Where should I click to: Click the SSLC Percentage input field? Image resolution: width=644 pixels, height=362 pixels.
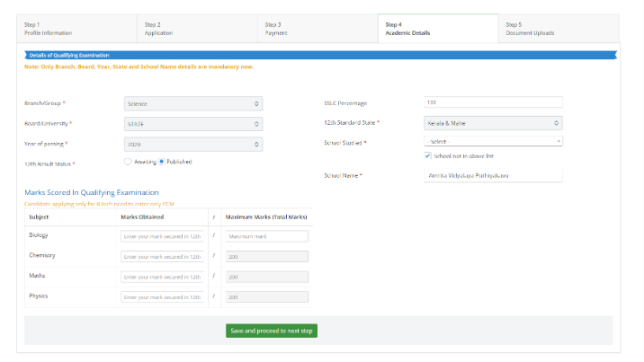coord(493,102)
